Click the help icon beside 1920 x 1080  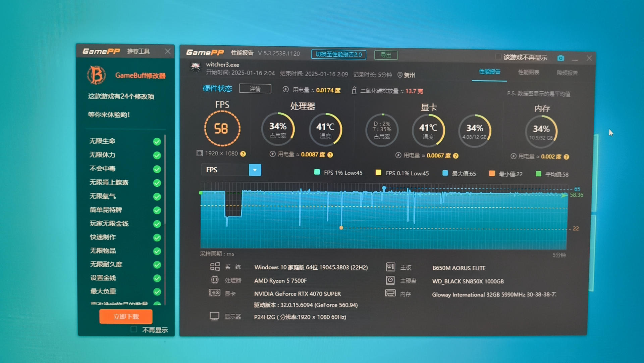243,154
